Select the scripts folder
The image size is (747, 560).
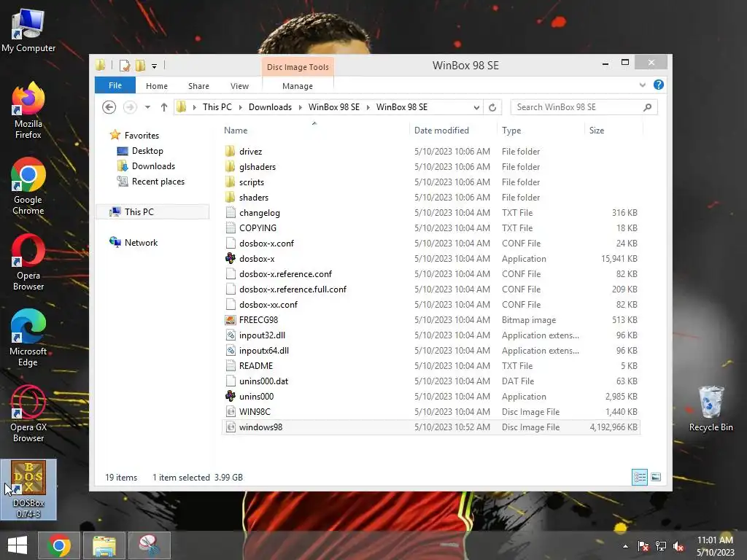[430, 182]
